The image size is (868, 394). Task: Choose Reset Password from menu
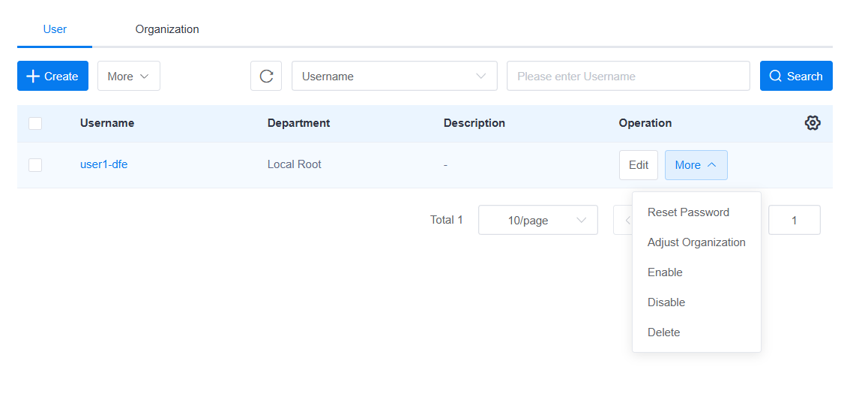tap(688, 212)
